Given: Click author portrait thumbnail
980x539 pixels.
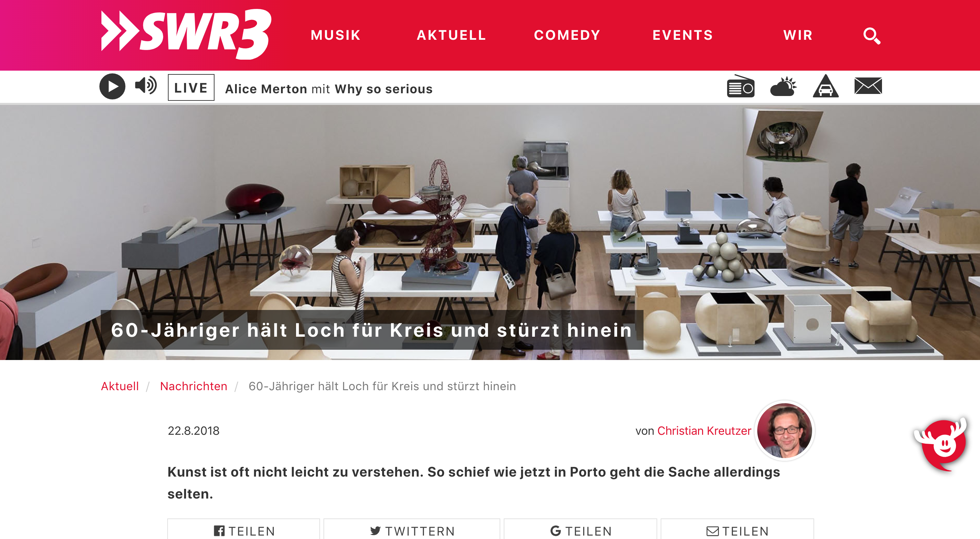Looking at the screenshot, I should tap(784, 431).
